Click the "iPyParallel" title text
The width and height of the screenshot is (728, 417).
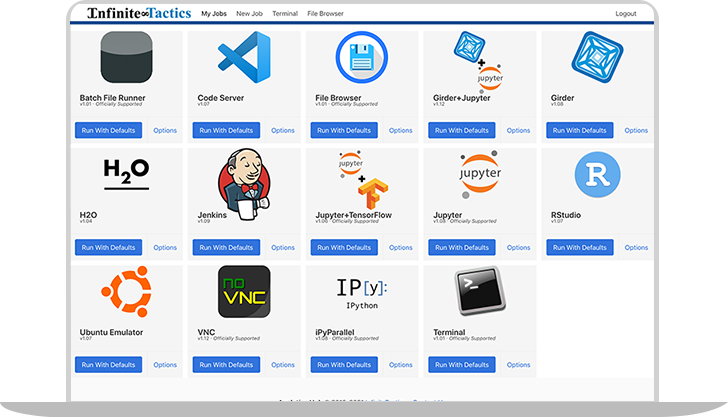tap(334, 332)
